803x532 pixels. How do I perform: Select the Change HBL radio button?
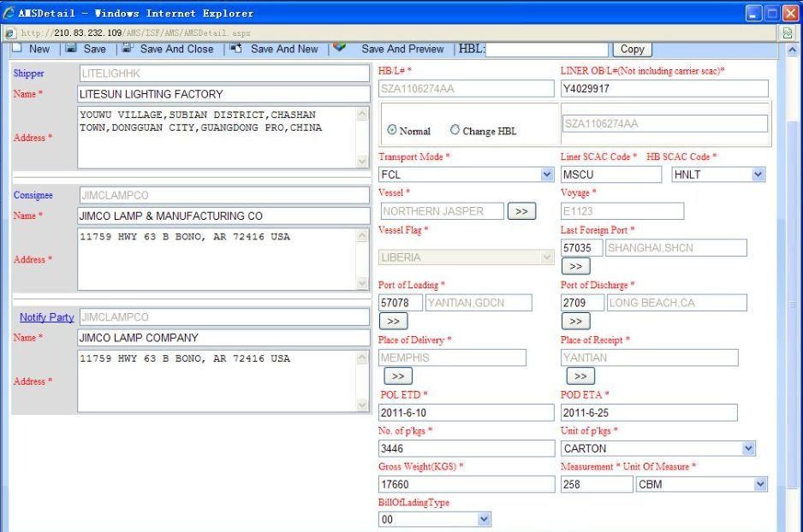pyautogui.click(x=455, y=130)
